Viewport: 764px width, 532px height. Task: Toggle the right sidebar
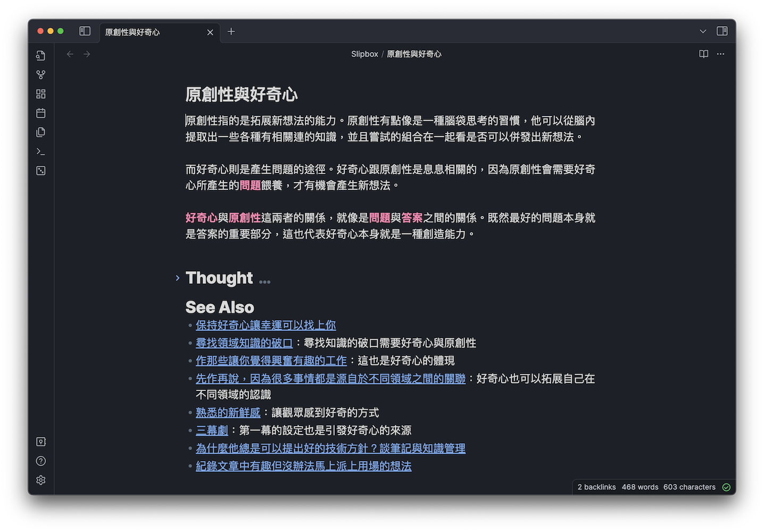(722, 31)
